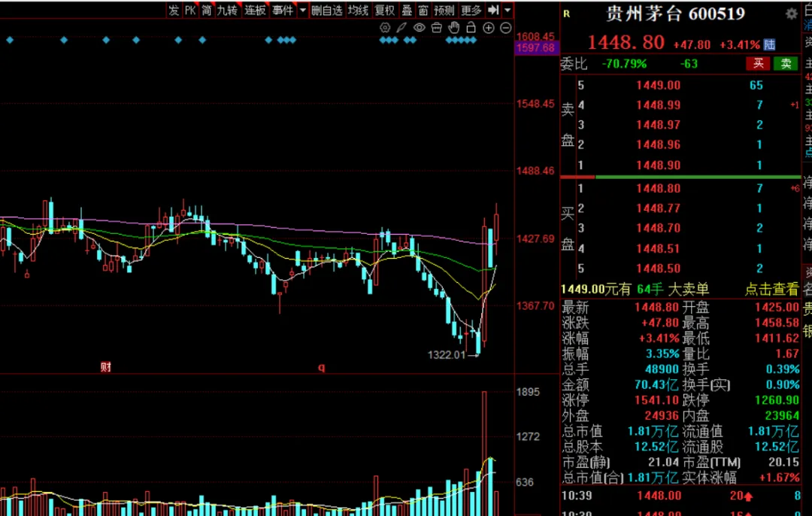Click buy level 5 price 1448.50
The width and height of the screenshot is (812, 516).
[658, 269]
